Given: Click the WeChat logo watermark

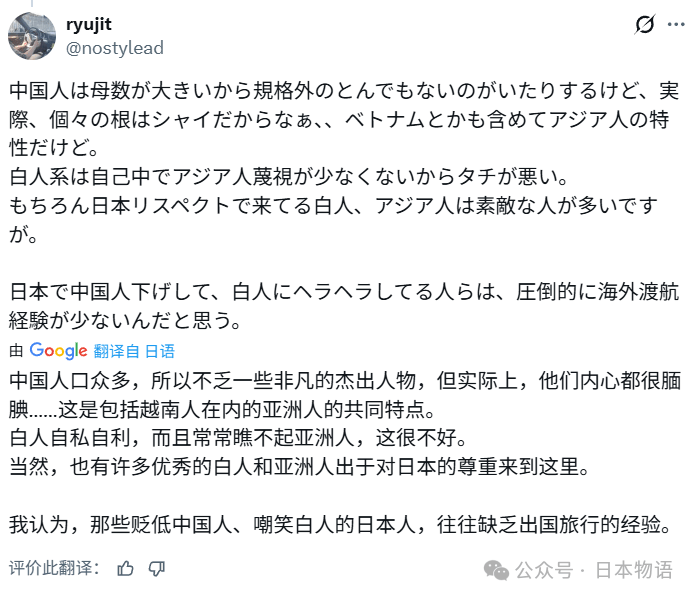Looking at the screenshot, I should (x=496, y=570).
